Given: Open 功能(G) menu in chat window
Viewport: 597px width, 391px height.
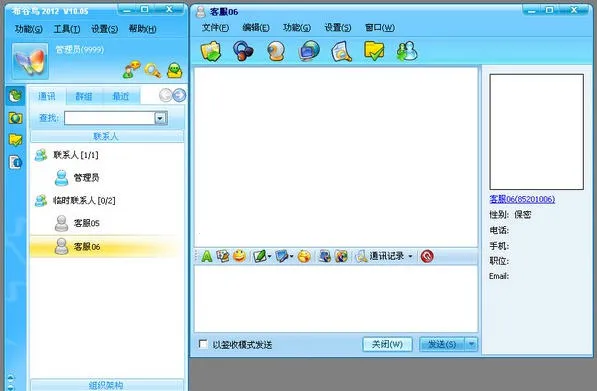Looking at the screenshot, I should point(297,27).
